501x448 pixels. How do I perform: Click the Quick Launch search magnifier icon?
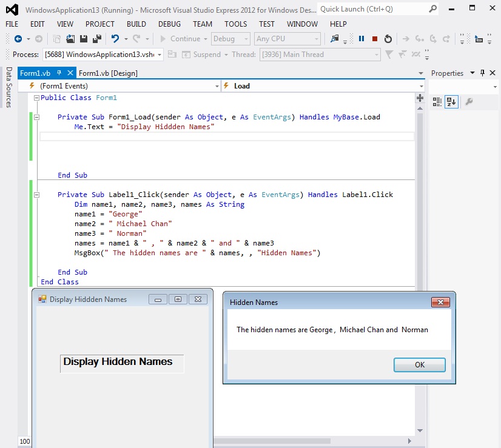click(432, 9)
